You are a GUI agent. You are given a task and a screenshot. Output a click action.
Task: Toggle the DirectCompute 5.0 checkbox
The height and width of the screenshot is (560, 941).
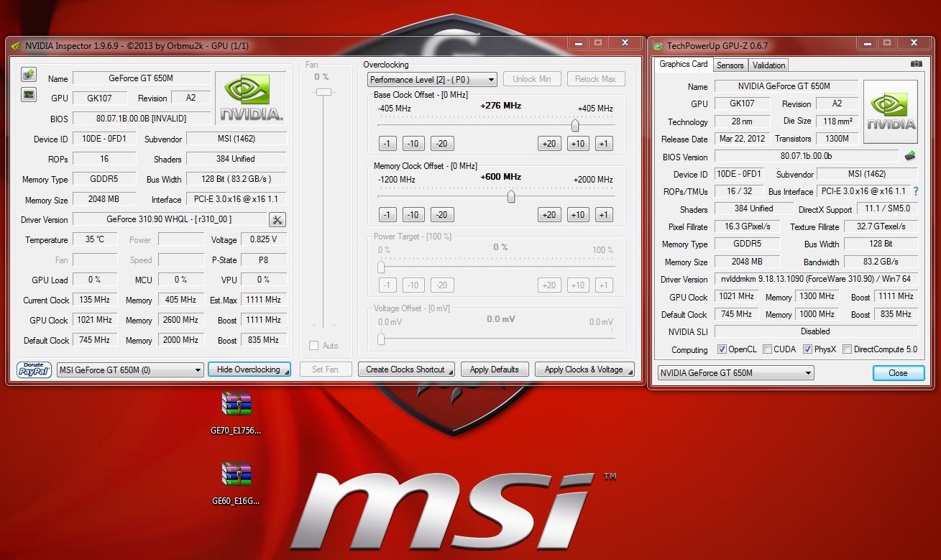pyautogui.click(x=847, y=349)
